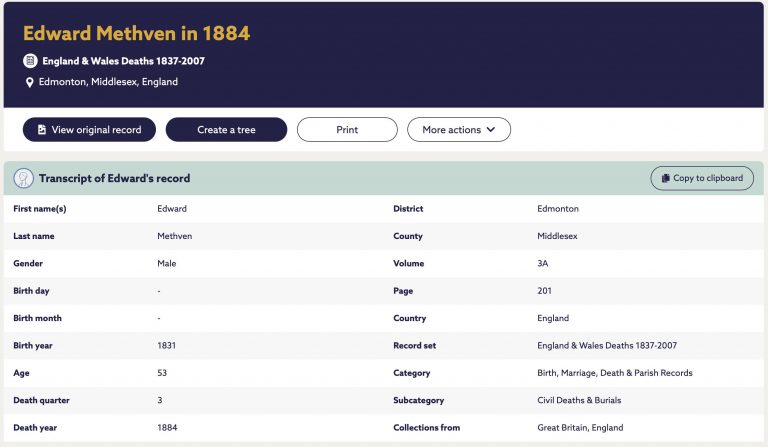Click the Birth year value 1831
Viewport: 768px width, 447px height.
coord(167,346)
